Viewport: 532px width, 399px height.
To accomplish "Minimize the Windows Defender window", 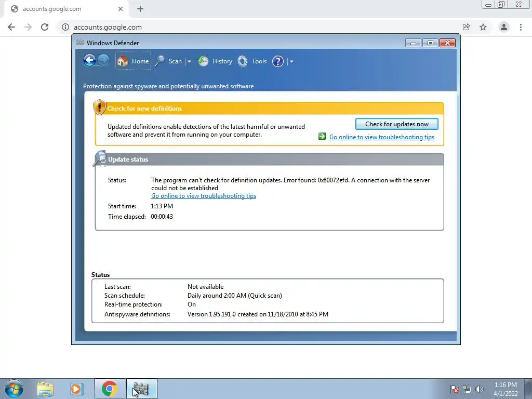I will (413, 43).
